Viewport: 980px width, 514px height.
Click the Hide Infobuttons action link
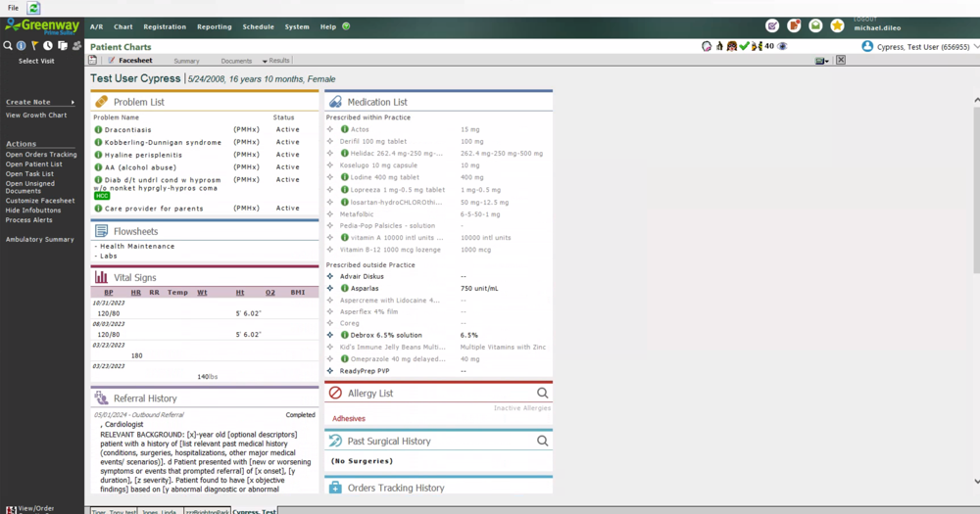[33, 210]
